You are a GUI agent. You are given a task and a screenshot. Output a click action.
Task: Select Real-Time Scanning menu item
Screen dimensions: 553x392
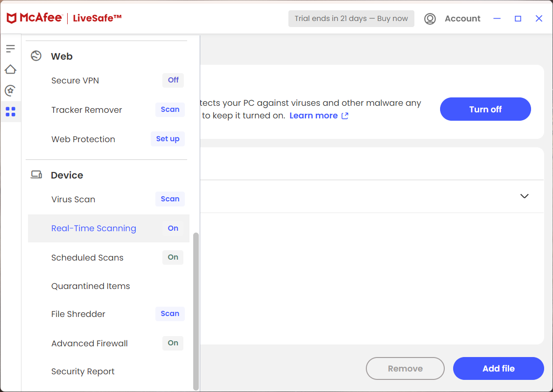pos(109,228)
